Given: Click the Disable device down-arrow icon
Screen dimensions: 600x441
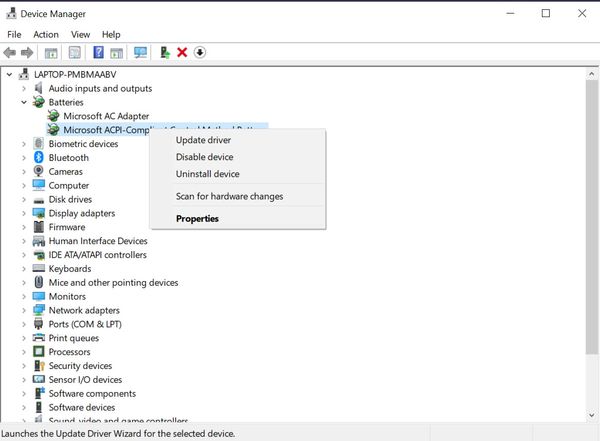Looking at the screenshot, I should pos(200,52).
